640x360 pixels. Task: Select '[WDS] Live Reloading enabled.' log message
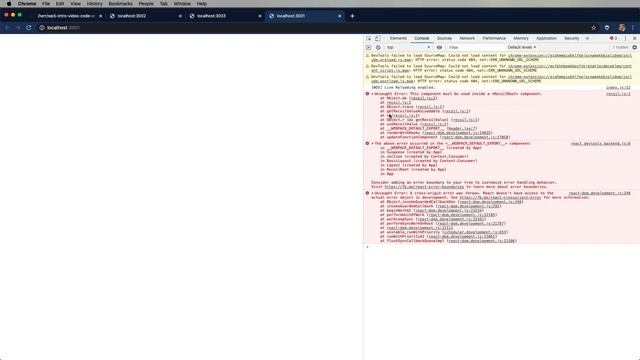(x=403, y=87)
